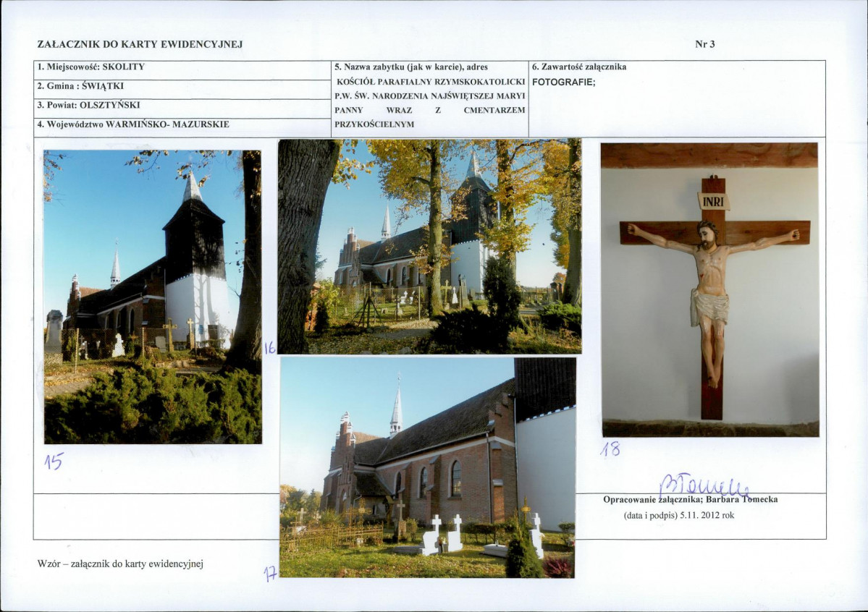Select the Barbara Tomecka author line
This screenshot has height=612, width=868.
pos(691,499)
